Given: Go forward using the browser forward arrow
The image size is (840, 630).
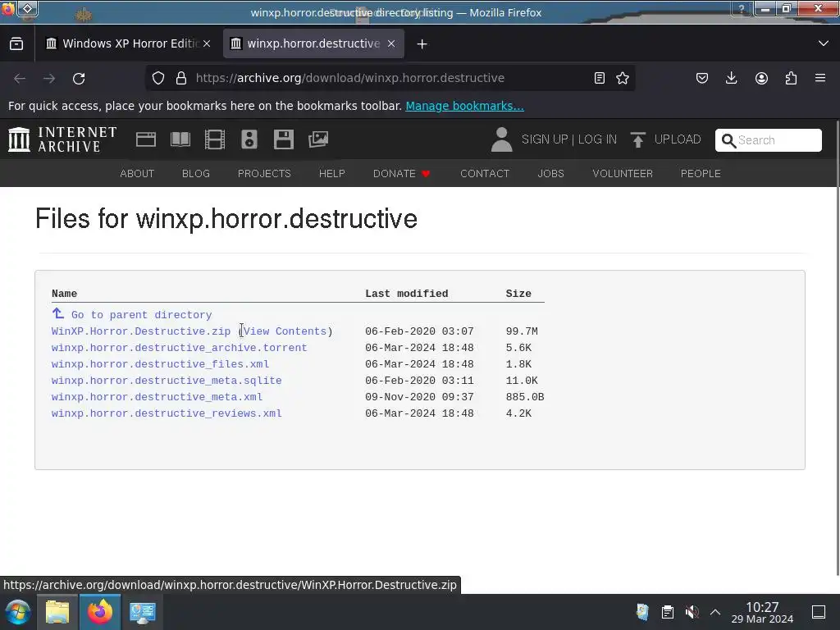Looking at the screenshot, I should click(x=49, y=79).
